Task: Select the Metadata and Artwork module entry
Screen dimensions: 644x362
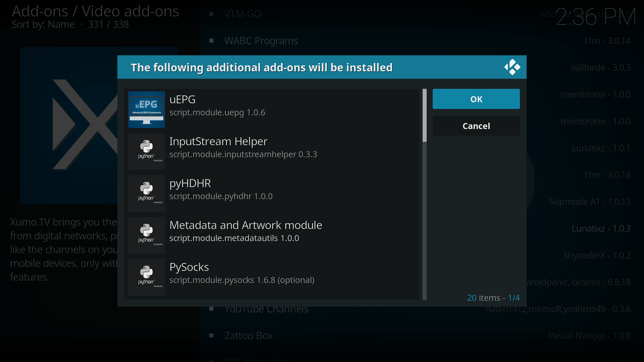Action: [x=272, y=235]
